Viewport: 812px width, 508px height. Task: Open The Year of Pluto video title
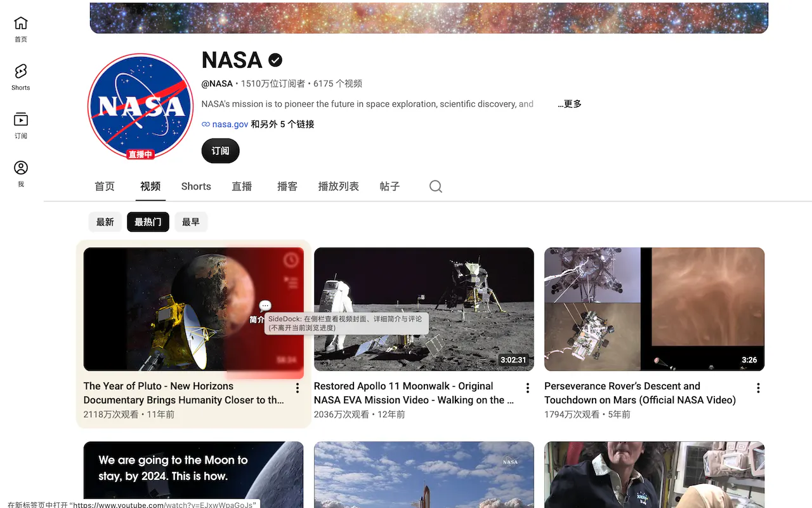184,393
